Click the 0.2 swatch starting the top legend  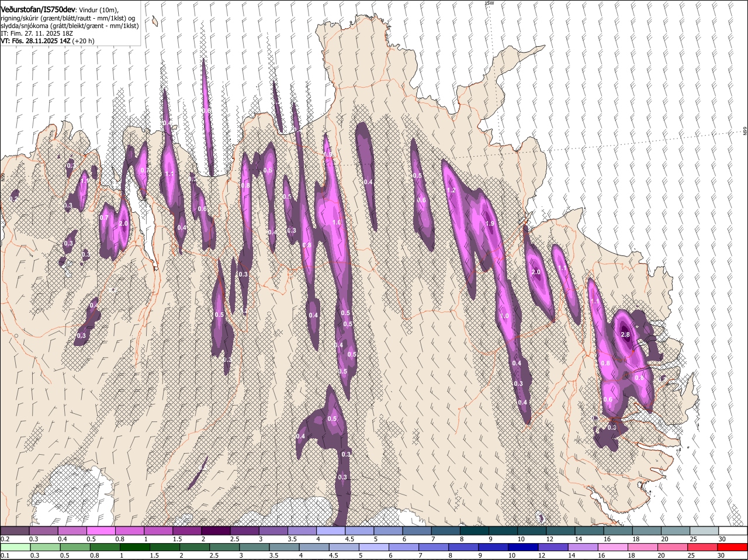click(x=15, y=530)
